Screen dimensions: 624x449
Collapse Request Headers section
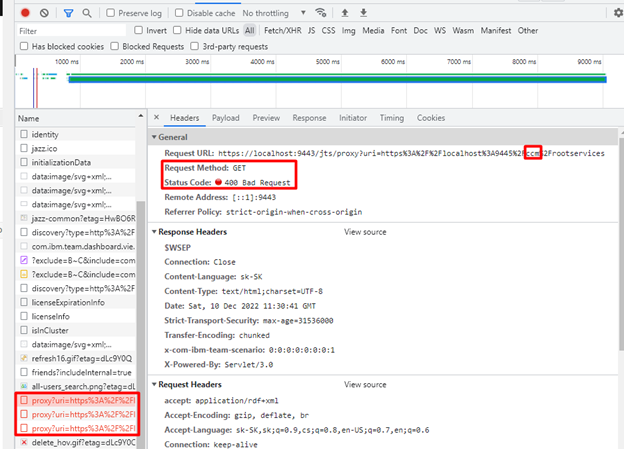tap(154, 385)
